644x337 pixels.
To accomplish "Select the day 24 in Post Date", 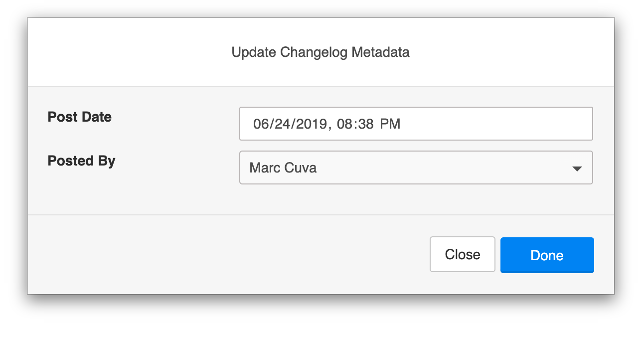I will [x=279, y=124].
